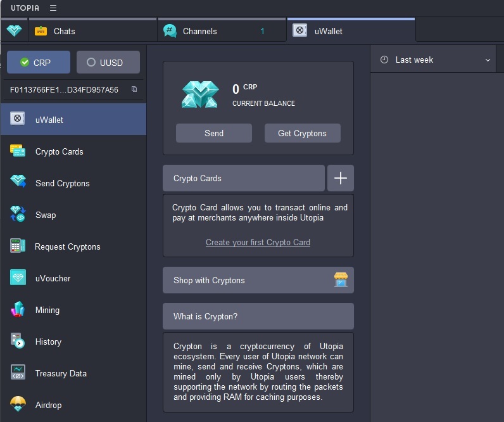The height and width of the screenshot is (422, 504).
Task: Open Treasury Data in the sidebar
Action: tap(73, 373)
